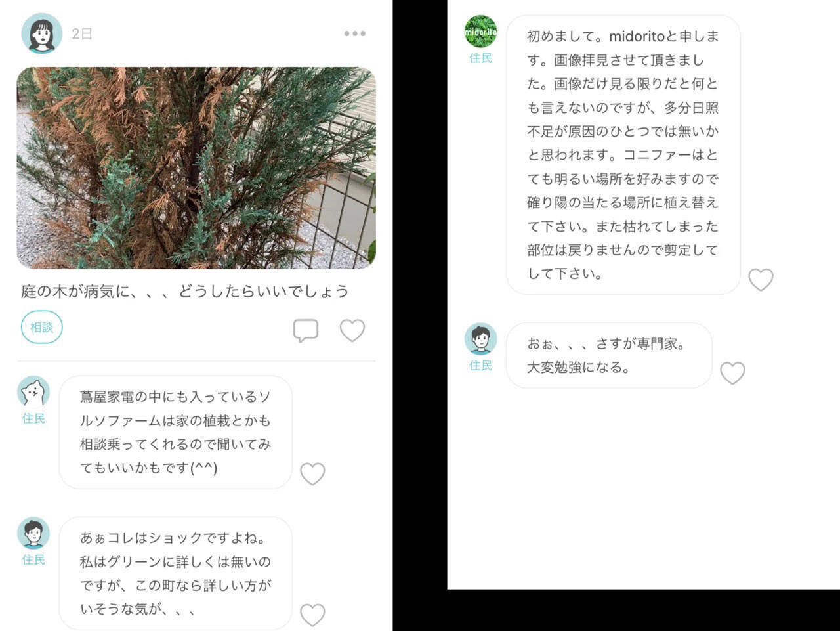This screenshot has height=631, width=840.
Task: Open the three-dot more options menu
Action: (x=355, y=33)
